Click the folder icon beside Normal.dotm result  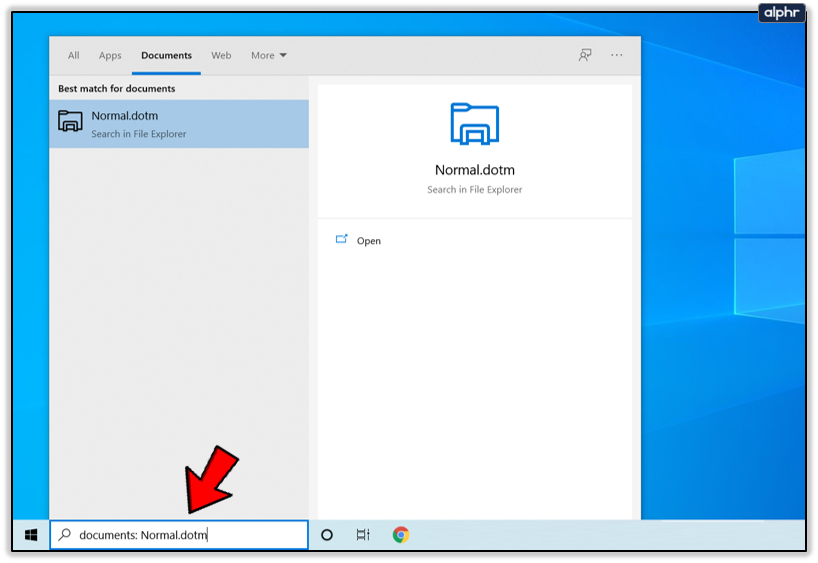pyautogui.click(x=70, y=121)
